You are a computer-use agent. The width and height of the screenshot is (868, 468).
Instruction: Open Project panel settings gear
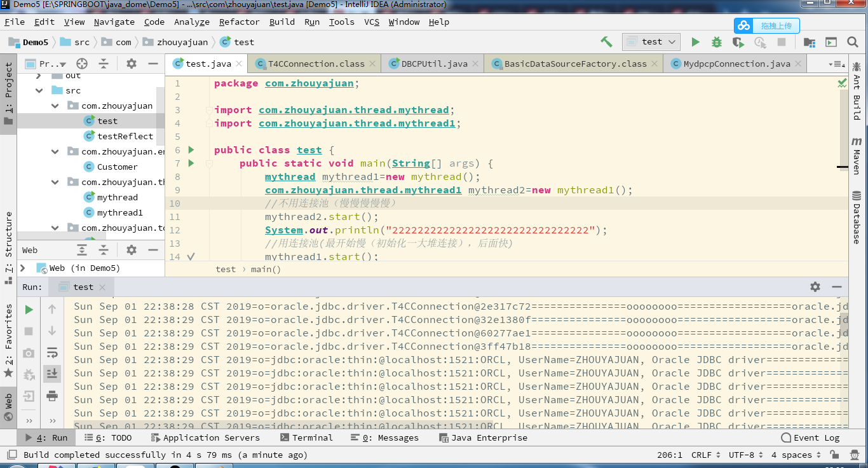(132, 64)
